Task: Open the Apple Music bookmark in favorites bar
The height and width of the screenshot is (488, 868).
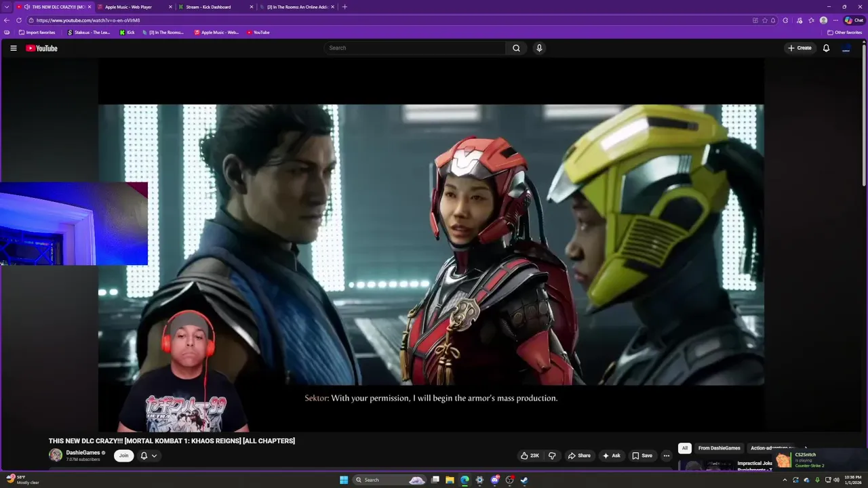Action: [x=216, y=33]
